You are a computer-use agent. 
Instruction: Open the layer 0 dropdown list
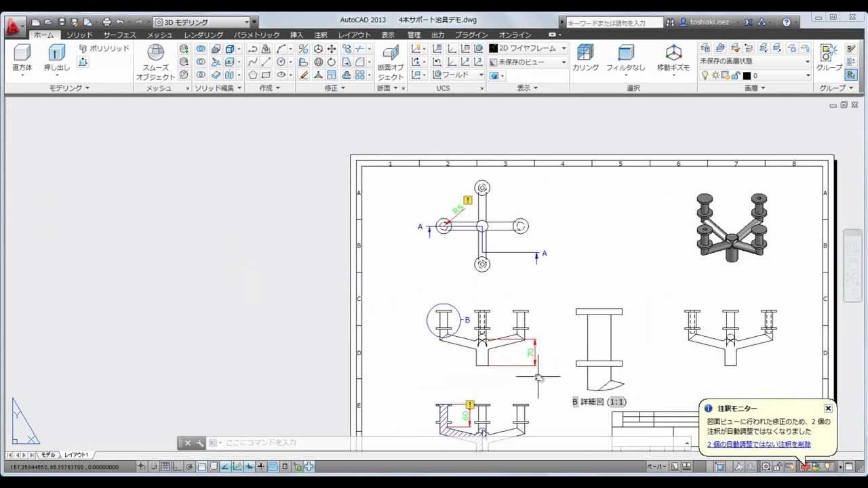point(755,76)
